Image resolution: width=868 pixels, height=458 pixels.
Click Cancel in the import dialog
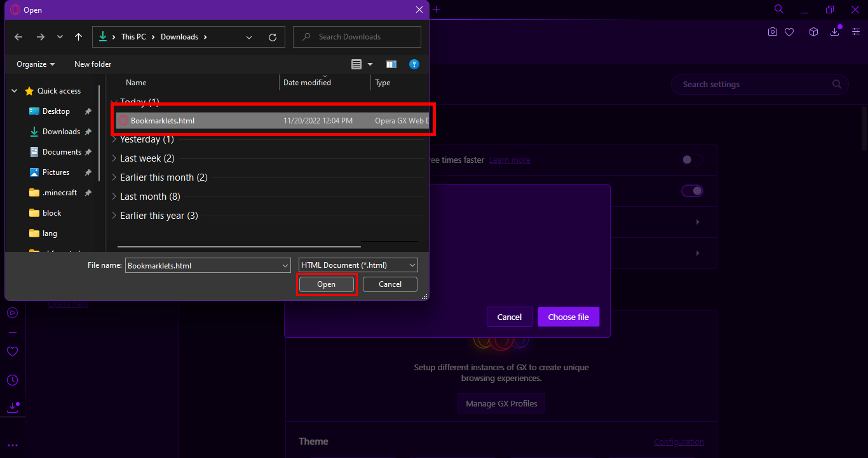pos(510,317)
